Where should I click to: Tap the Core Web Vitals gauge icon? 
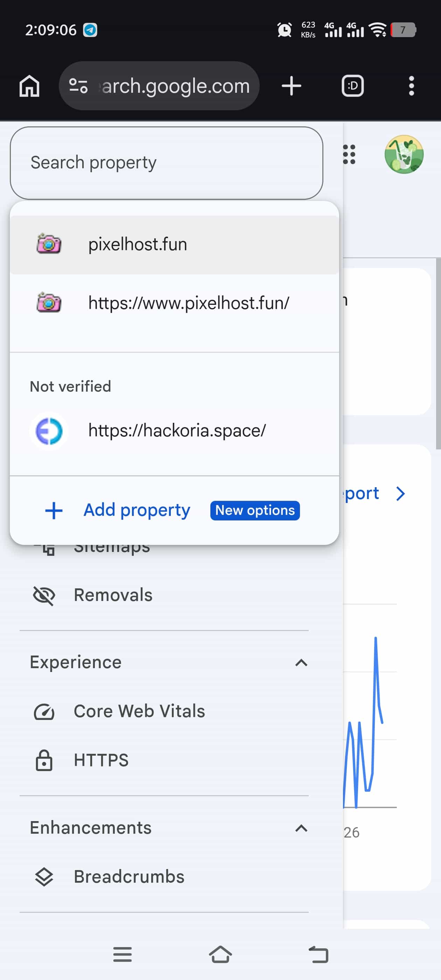[x=44, y=712]
